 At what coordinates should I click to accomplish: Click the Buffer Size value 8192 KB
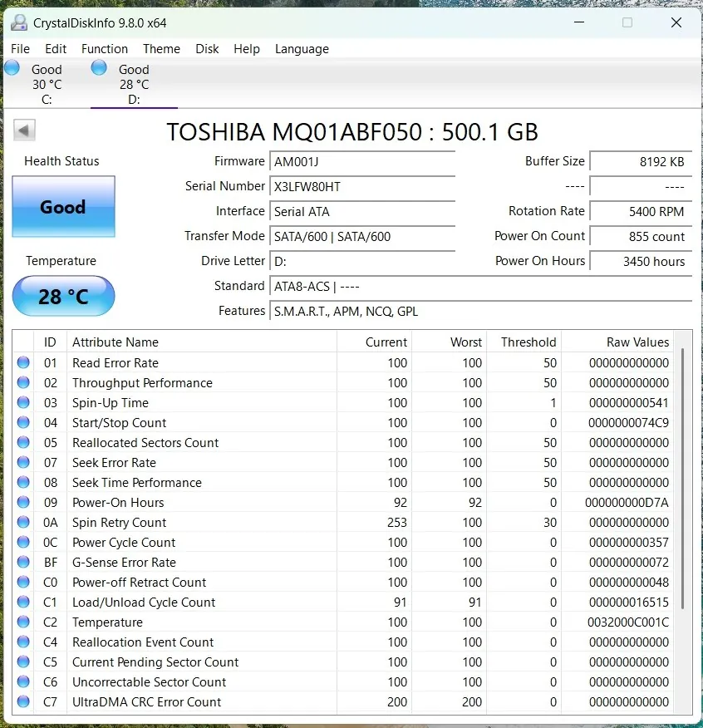[x=641, y=161]
